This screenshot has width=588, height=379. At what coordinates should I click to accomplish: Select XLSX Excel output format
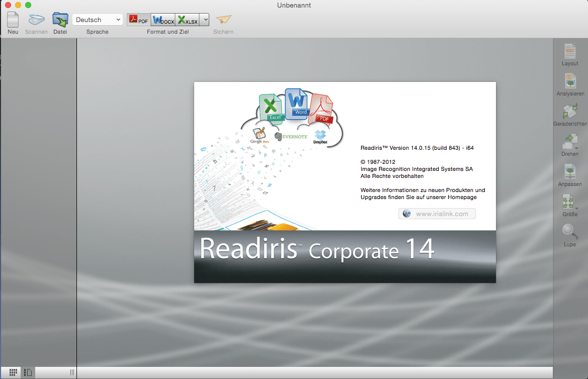point(187,20)
